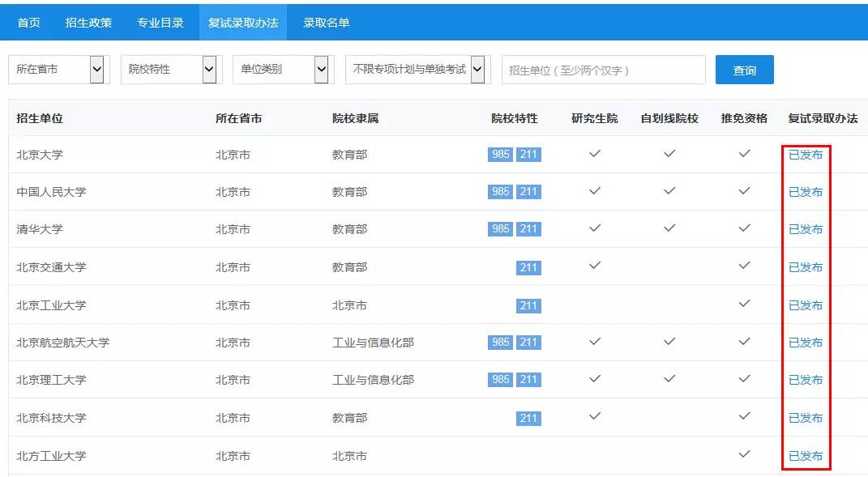Click the 北京科技大学 school name
The image size is (868, 477).
click(52, 418)
